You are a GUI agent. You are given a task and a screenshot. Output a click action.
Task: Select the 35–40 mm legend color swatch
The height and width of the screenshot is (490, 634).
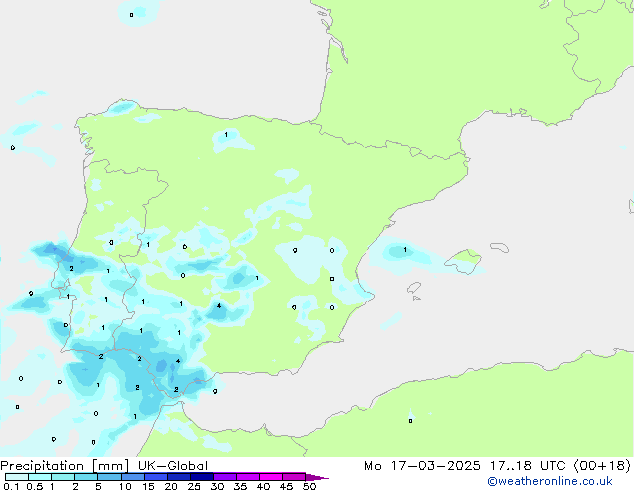(x=247, y=477)
